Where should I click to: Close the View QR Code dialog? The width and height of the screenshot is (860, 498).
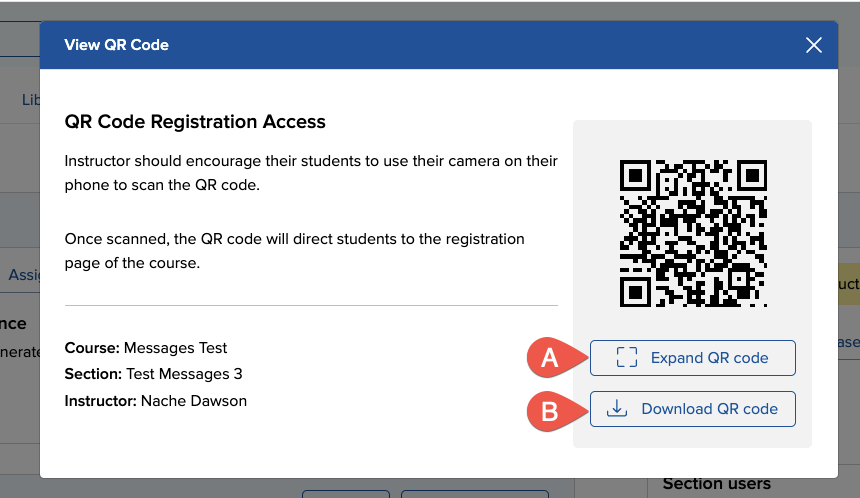(813, 45)
